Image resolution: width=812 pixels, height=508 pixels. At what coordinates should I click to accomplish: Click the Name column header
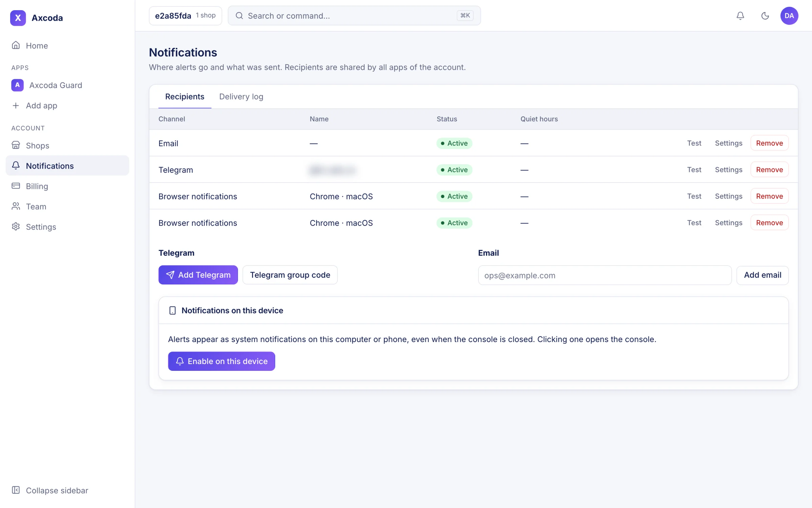point(319,119)
